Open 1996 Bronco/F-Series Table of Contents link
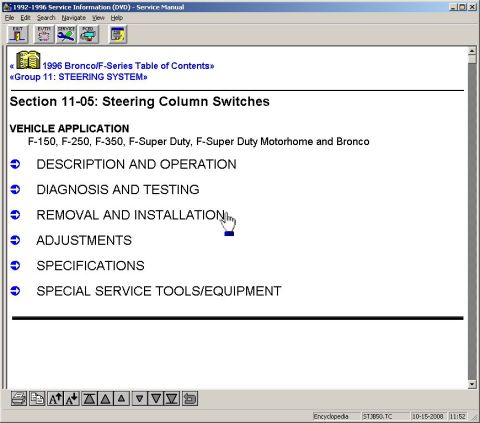Image resolution: width=480 pixels, height=423 pixels. click(x=128, y=66)
